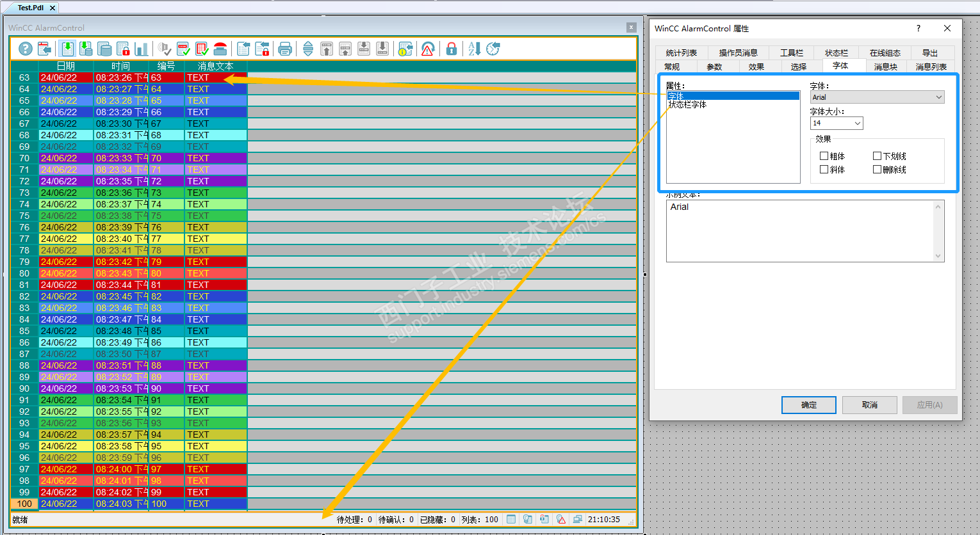Screen dimensions: 980x535
Task: Switch to the short-term archive list
Action: (86, 49)
